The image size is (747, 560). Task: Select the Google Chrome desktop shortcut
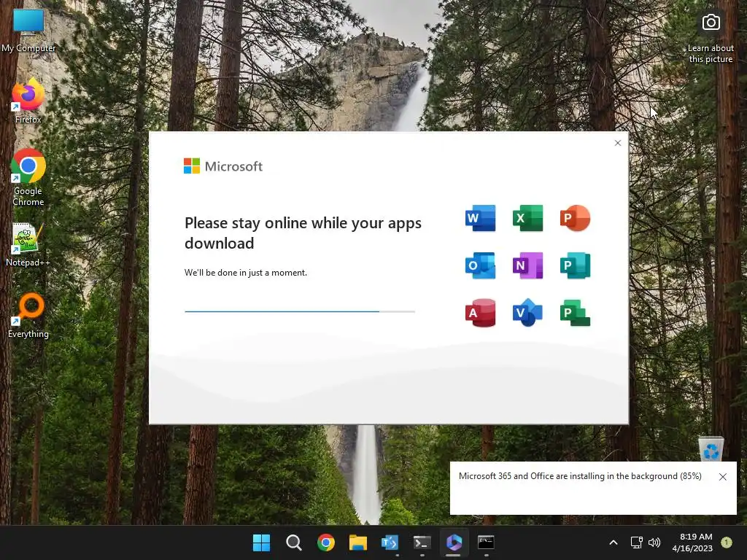pos(28,178)
